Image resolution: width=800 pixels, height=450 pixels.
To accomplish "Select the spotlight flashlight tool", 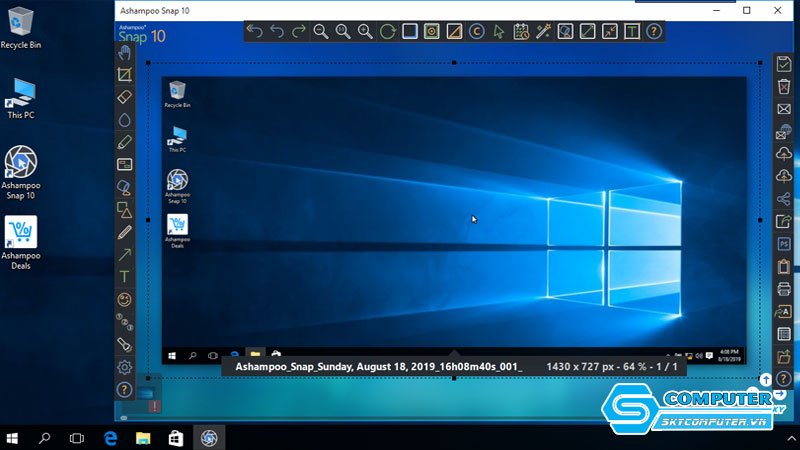I will [125, 344].
